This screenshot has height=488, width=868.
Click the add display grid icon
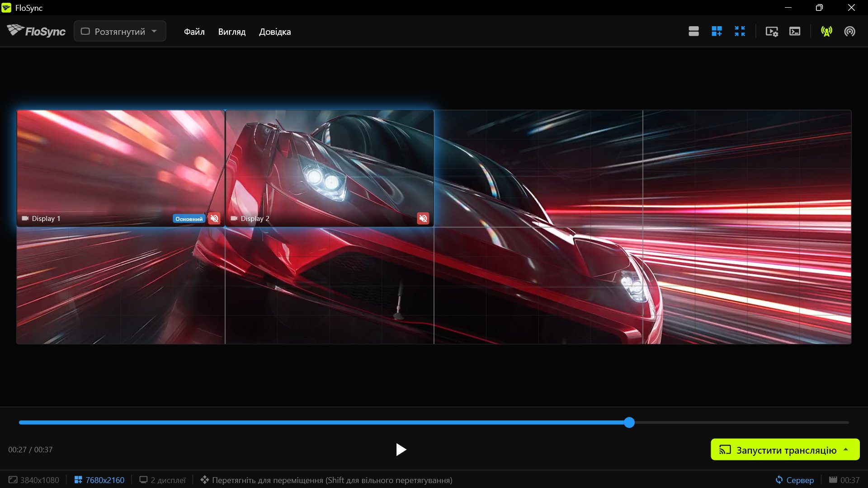pyautogui.click(x=717, y=31)
